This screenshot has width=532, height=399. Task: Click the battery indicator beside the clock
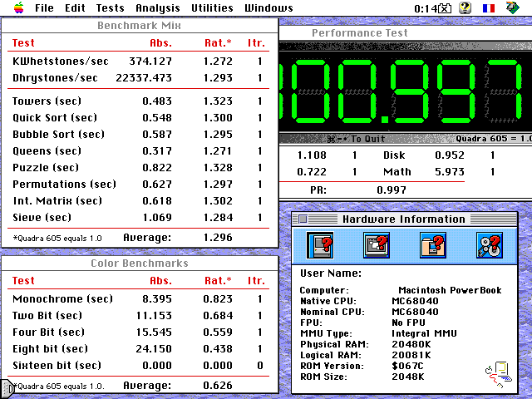coord(445,8)
